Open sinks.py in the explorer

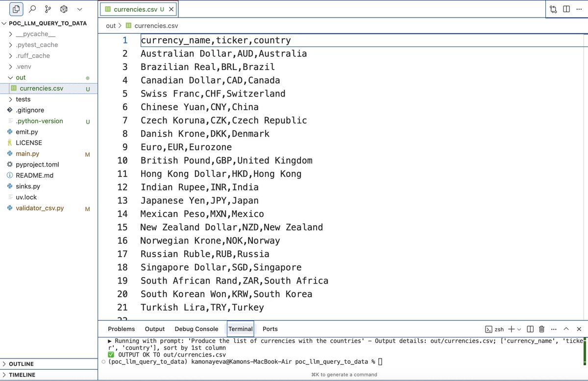click(x=28, y=186)
